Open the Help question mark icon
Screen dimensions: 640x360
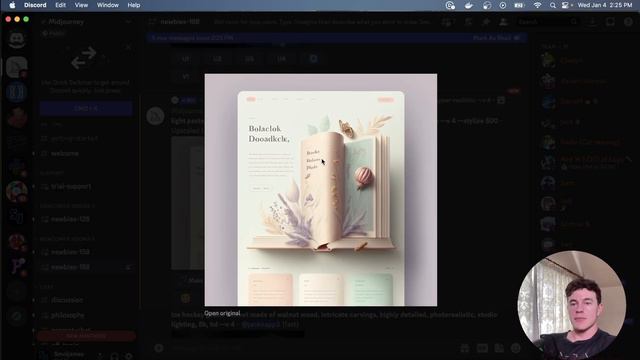[x=628, y=22]
